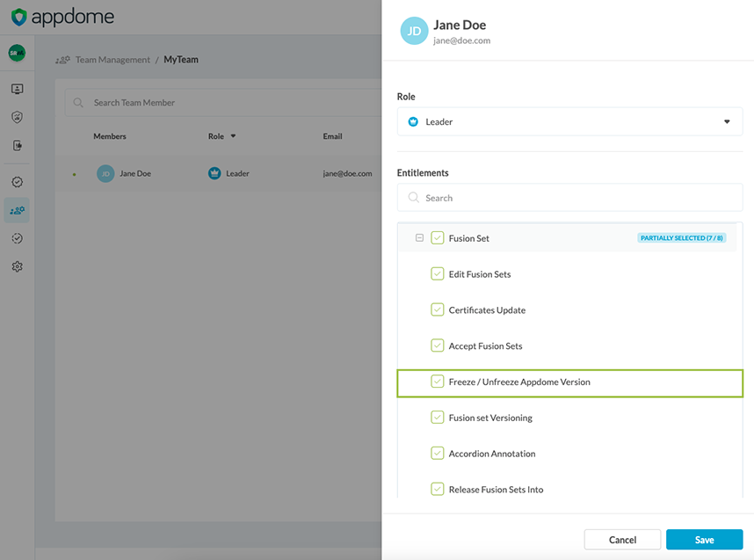Uncheck the Certificates Update entitlement
The width and height of the screenshot is (754, 560).
(x=438, y=309)
